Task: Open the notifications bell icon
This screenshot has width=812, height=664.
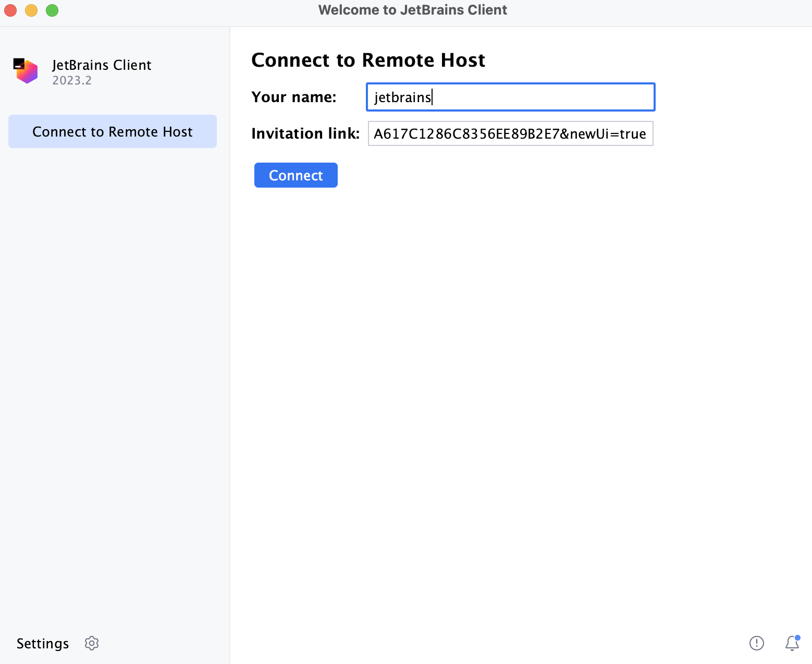Action: tap(792, 644)
